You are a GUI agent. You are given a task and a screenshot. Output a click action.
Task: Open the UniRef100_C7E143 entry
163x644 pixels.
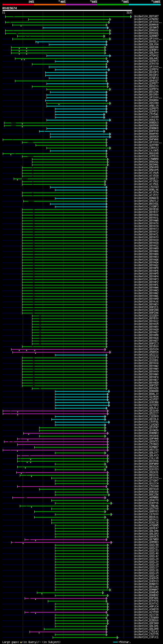146,632
